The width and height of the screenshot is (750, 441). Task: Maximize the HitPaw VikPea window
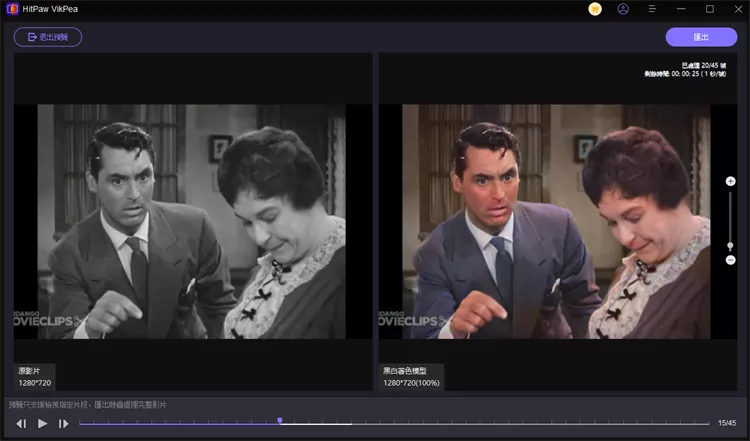click(x=709, y=9)
